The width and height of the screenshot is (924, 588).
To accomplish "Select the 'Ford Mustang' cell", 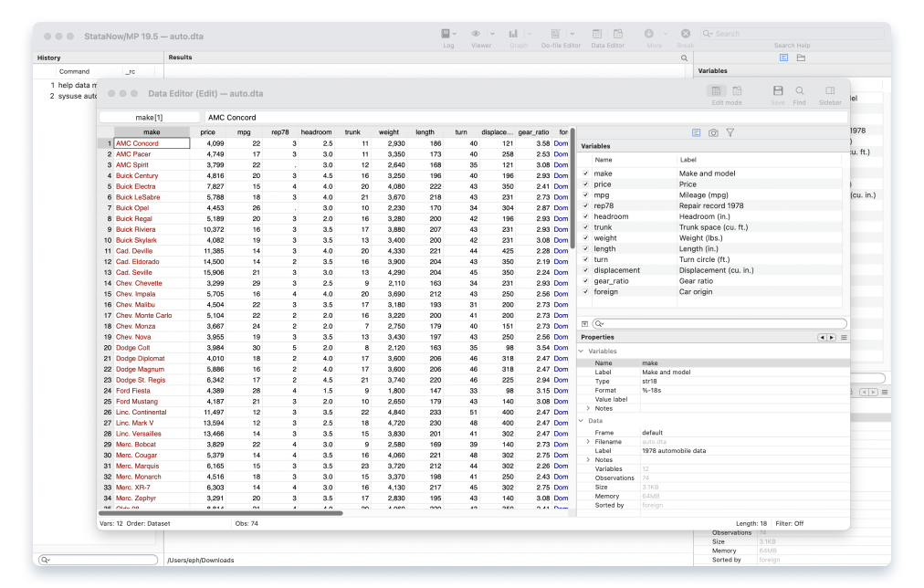I will pos(152,401).
